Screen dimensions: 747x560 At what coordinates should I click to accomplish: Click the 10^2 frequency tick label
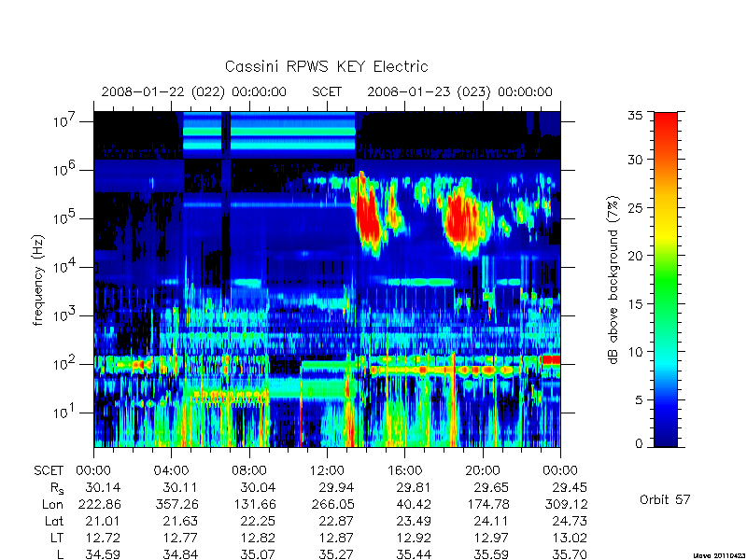(x=65, y=364)
